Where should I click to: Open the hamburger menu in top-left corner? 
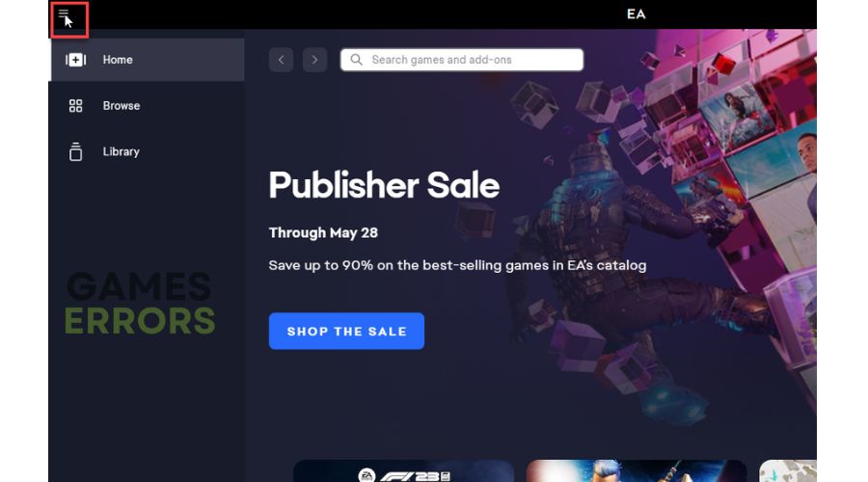pyautogui.click(x=64, y=13)
